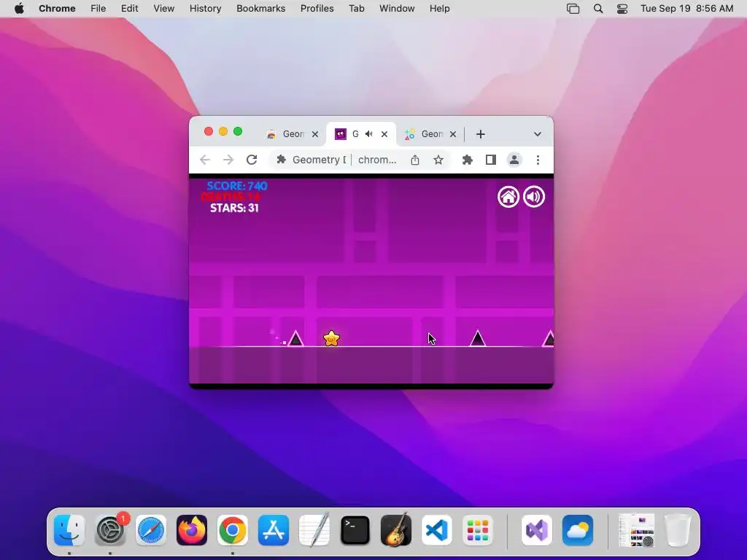Screen dimensions: 747x560
Task: Go forward using the forward arrow
Action: (228, 160)
